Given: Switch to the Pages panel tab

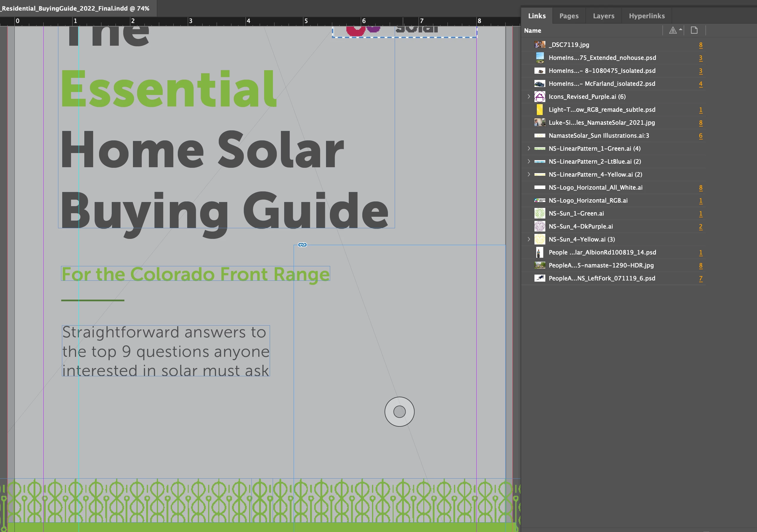Looking at the screenshot, I should pyautogui.click(x=569, y=16).
